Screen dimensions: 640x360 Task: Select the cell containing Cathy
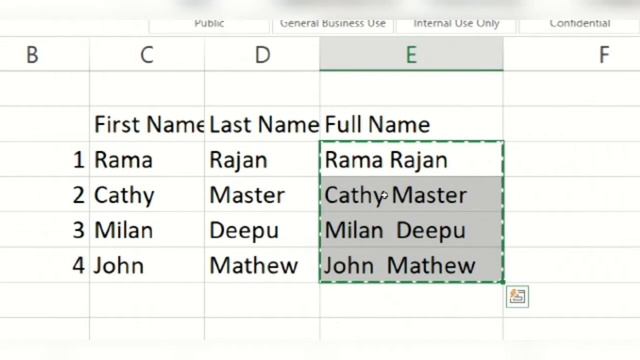point(147,195)
